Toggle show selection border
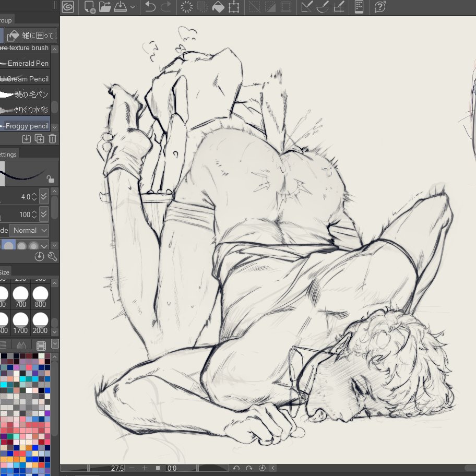The image size is (476, 476). click(x=286, y=7)
